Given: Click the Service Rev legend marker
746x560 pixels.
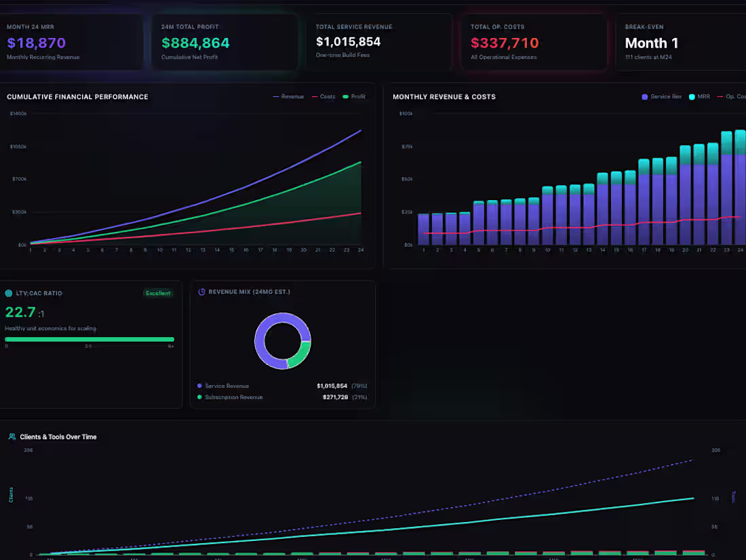Looking at the screenshot, I should point(644,96).
